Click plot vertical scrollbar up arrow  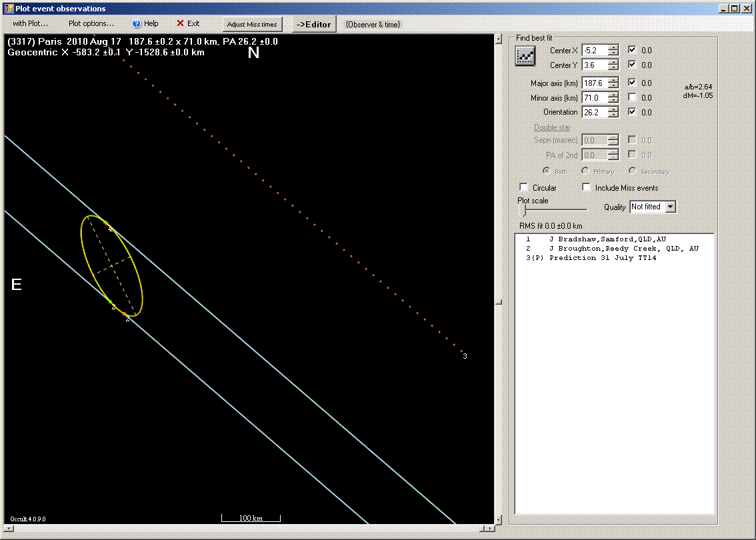pyautogui.click(x=499, y=39)
